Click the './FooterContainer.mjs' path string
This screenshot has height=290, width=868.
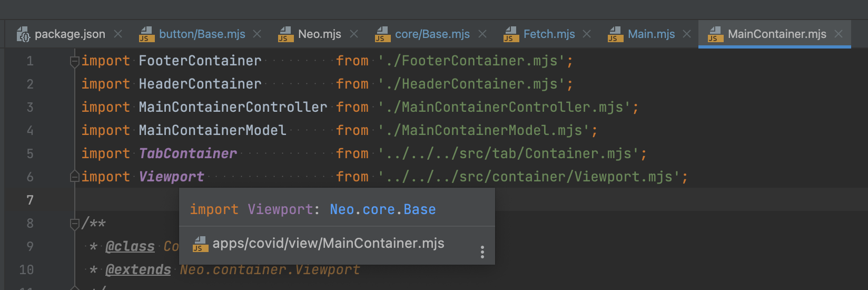click(x=471, y=61)
